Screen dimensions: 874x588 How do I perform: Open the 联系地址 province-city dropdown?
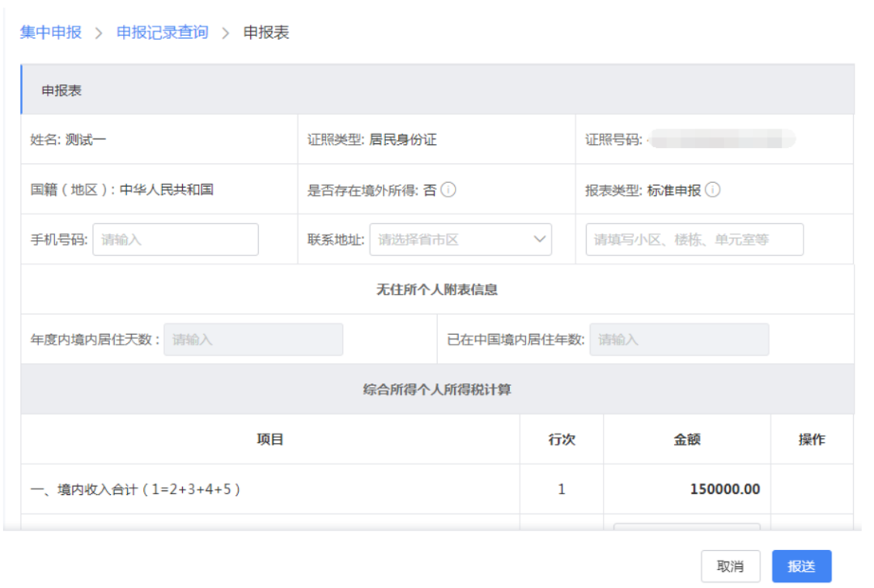coord(460,239)
